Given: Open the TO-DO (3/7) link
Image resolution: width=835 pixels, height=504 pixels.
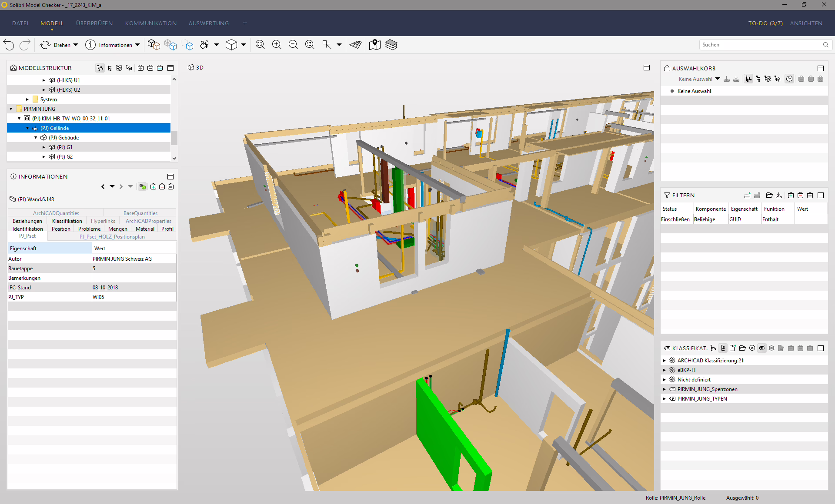Looking at the screenshot, I should (765, 23).
